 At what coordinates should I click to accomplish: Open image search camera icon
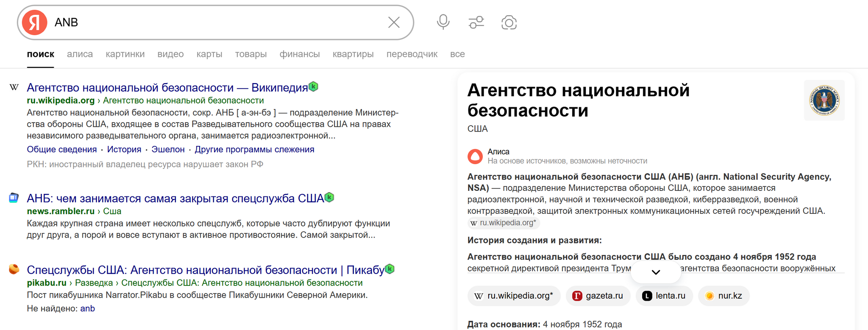pos(509,22)
